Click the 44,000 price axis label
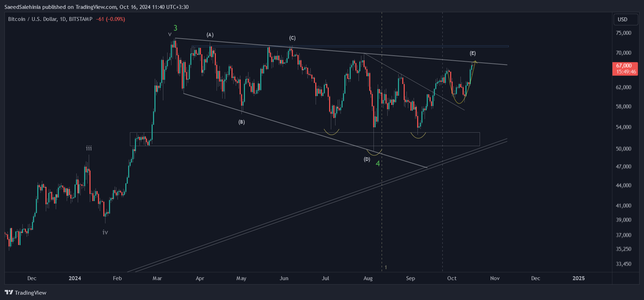Screen dimensions: 644x300 623,185
